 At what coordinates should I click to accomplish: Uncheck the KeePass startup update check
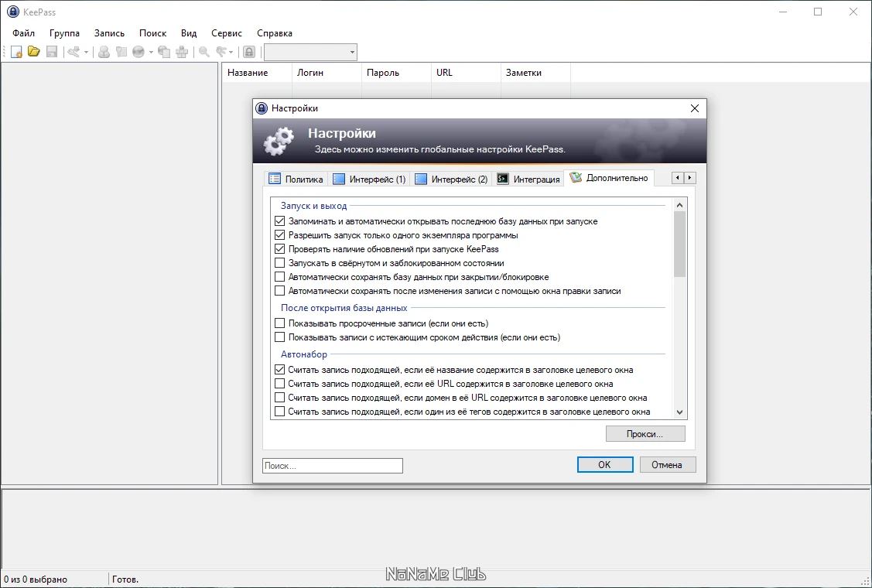click(x=280, y=248)
